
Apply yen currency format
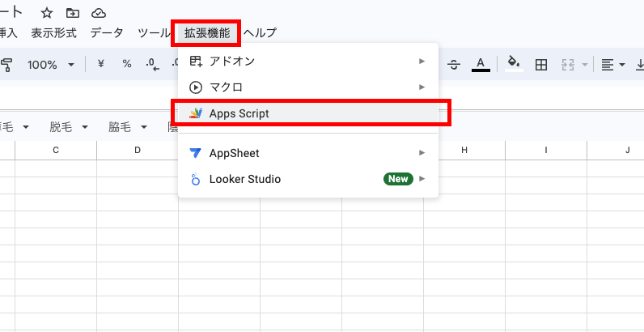click(x=101, y=64)
